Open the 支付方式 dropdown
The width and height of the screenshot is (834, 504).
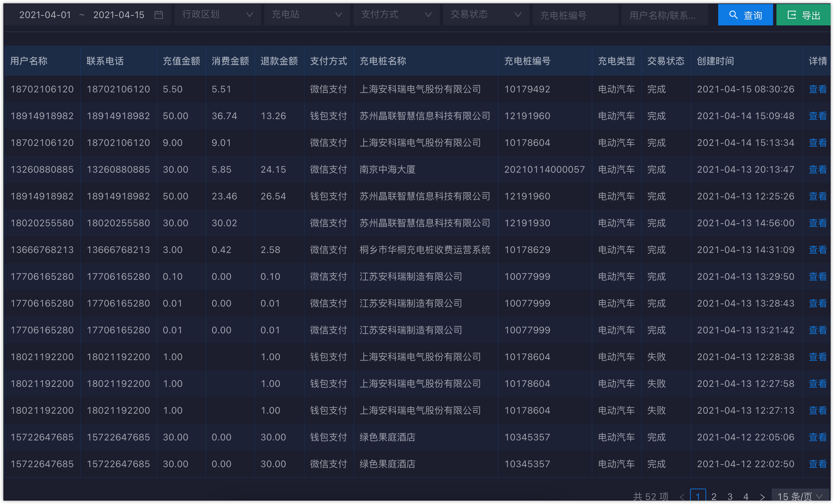(x=396, y=15)
